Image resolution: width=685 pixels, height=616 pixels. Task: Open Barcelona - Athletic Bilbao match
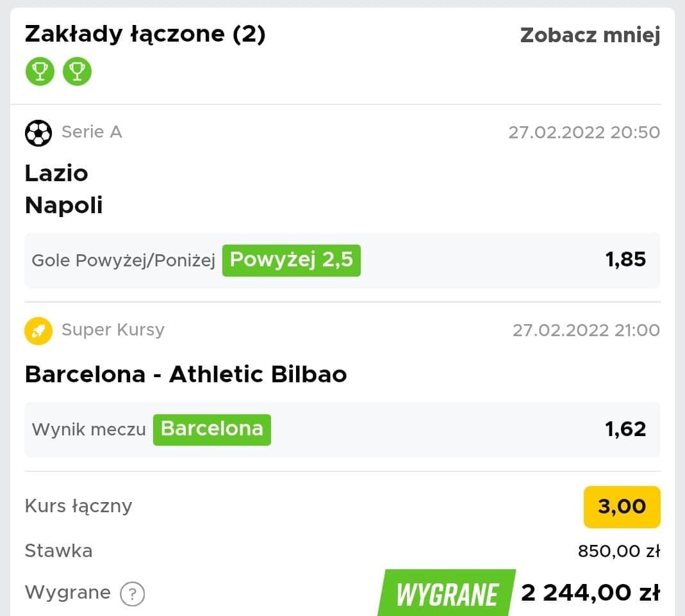[186, 374]
